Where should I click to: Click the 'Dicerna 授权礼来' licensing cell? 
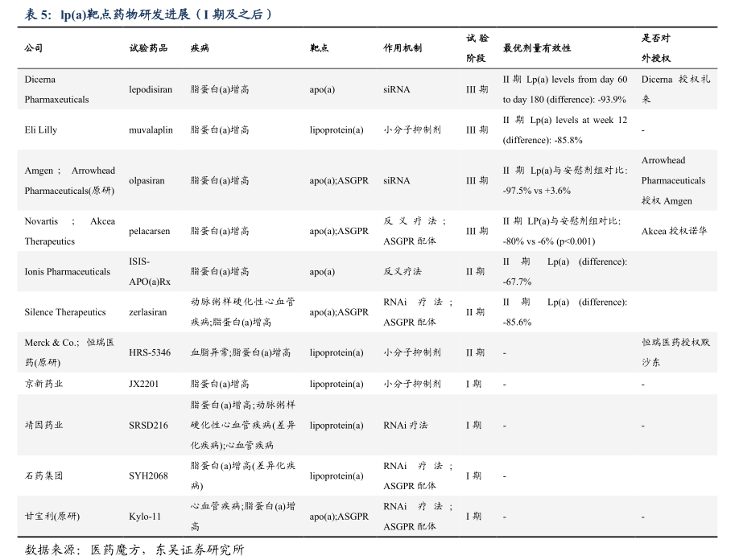tap(676, 89)
